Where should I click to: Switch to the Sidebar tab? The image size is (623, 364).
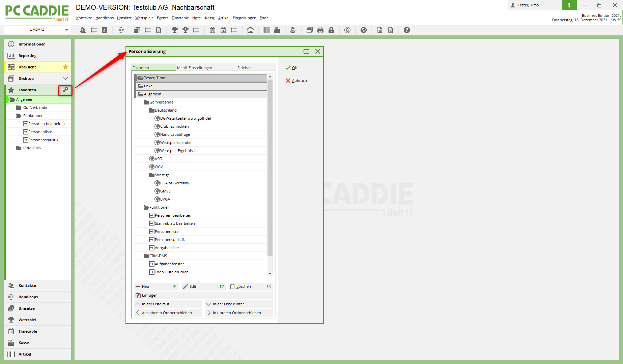(244, 68)
